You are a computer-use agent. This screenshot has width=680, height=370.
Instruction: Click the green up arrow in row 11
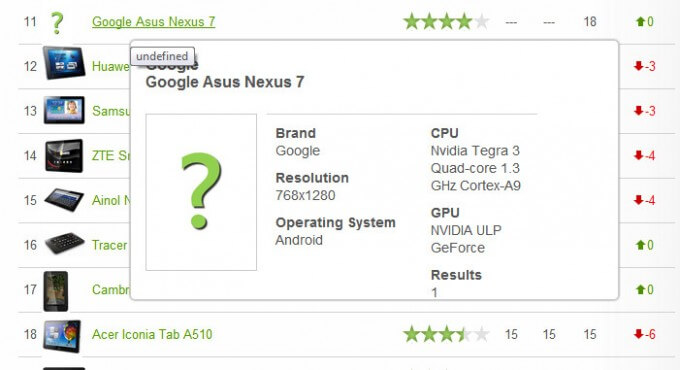tap(641, 21)
